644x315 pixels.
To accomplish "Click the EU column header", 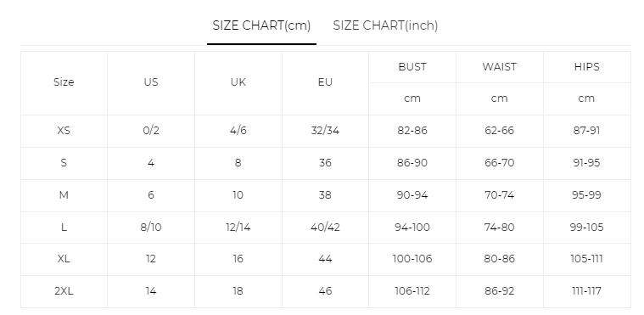I will pyautogui.click(x=325, y=82).
